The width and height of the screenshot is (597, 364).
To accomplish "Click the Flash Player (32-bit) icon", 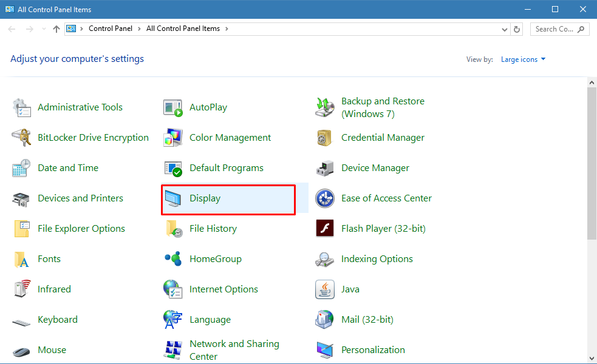I will pyautogui.click(x=325, y=229).
